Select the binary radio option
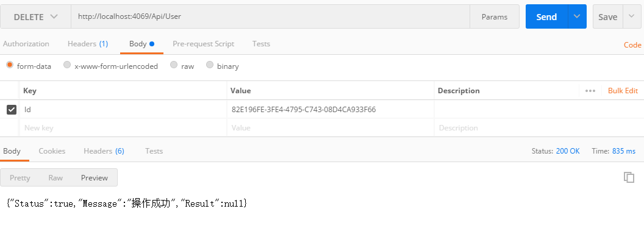The height and width of the screenshot is (231, 644). pos(210,65)
